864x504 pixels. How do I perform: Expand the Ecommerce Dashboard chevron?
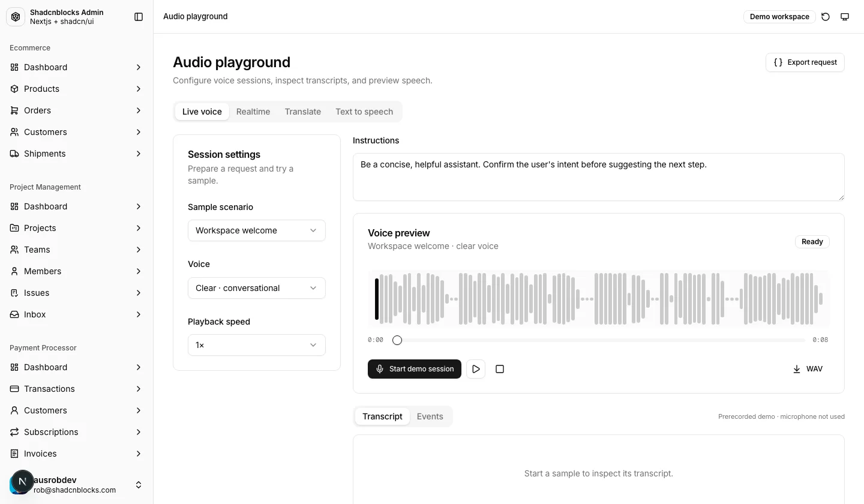139,67
